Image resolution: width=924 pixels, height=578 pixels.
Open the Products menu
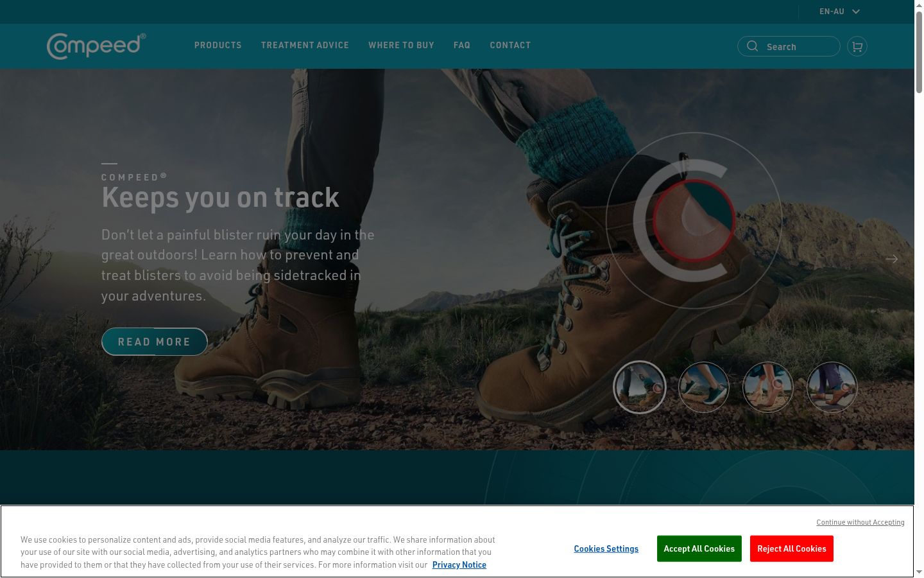[218, 46]
